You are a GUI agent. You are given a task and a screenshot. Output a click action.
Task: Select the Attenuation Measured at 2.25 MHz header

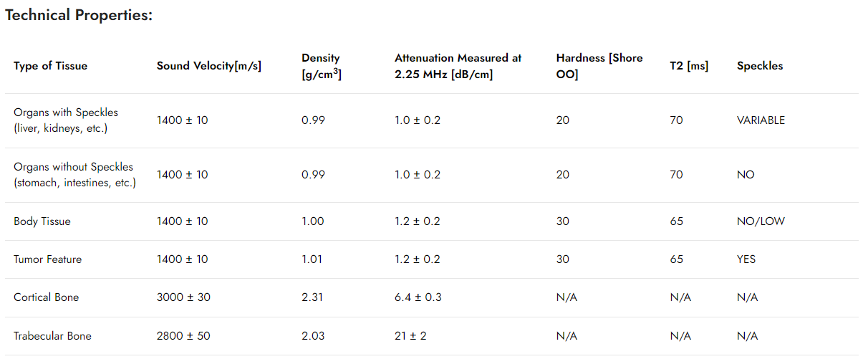[x=458, y=66]
